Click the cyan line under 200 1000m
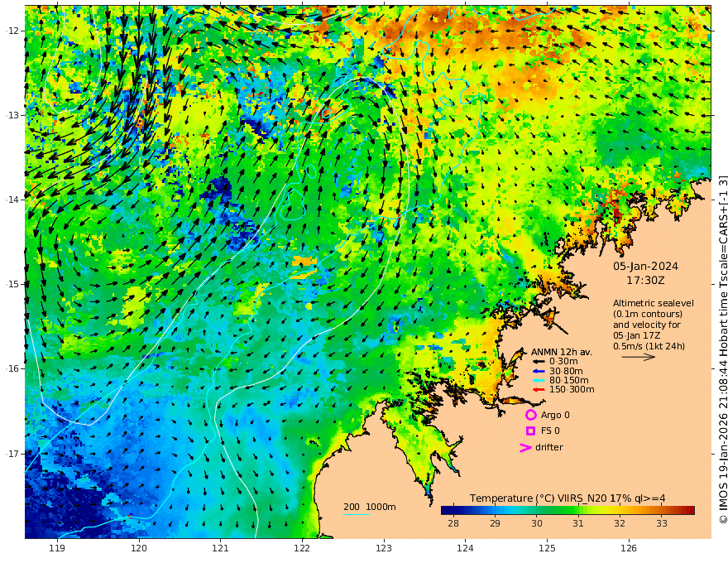The width and height of the screenshot is (728, 563). point(357,514)
